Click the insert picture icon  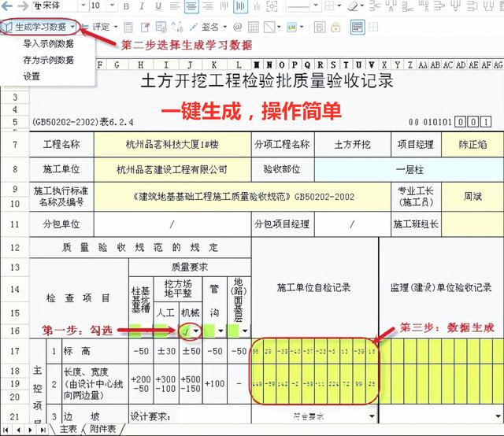(x=292, y=28)
